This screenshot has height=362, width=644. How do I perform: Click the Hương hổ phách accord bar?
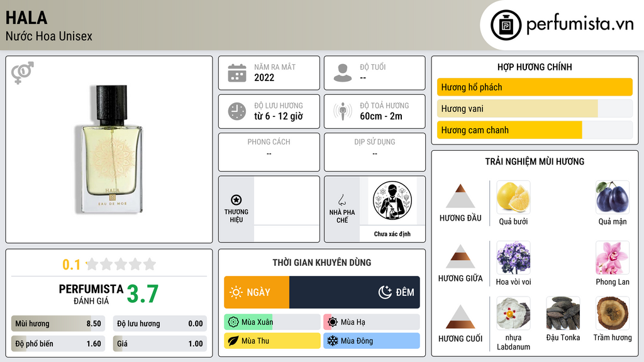coord(535,87)
